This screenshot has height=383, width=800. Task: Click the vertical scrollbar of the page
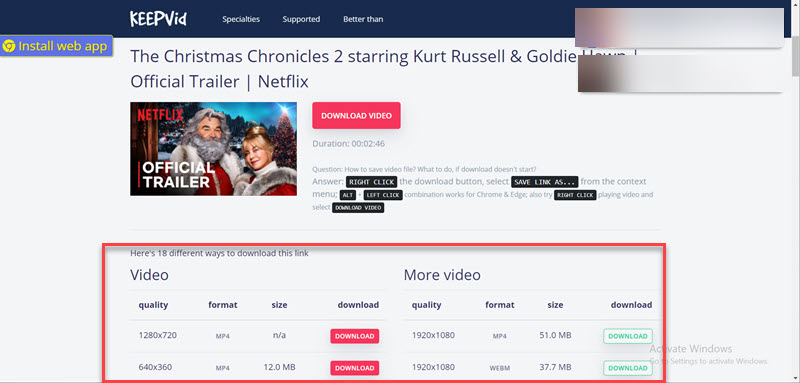pos(796,191)
